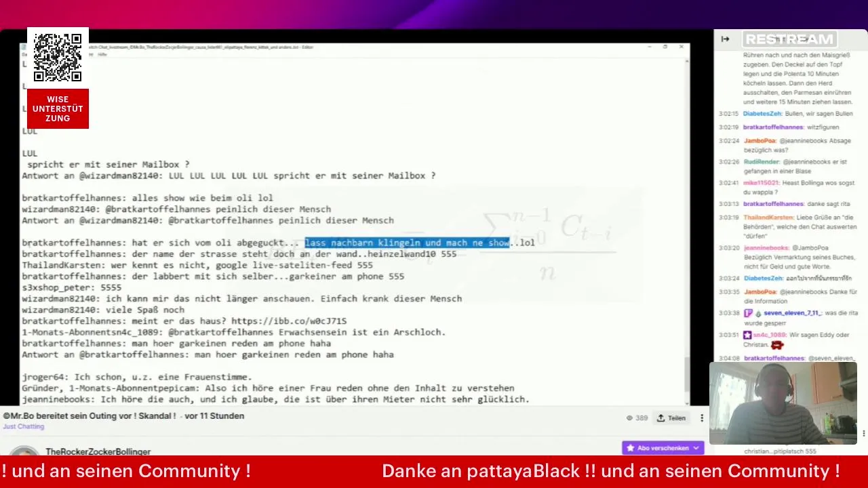Click 'vor 11 Stunden' timestamp text
Screen dimensions: 868x488
pos(214,416)
